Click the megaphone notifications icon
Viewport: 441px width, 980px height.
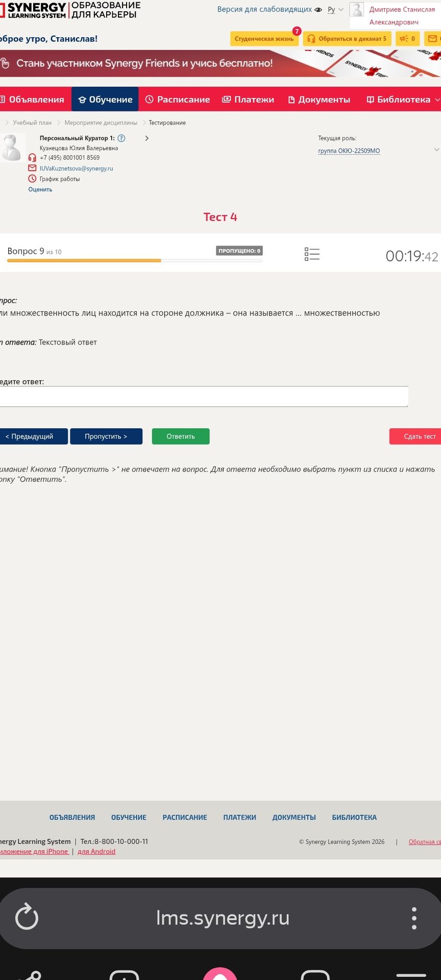tap(407, 39)
